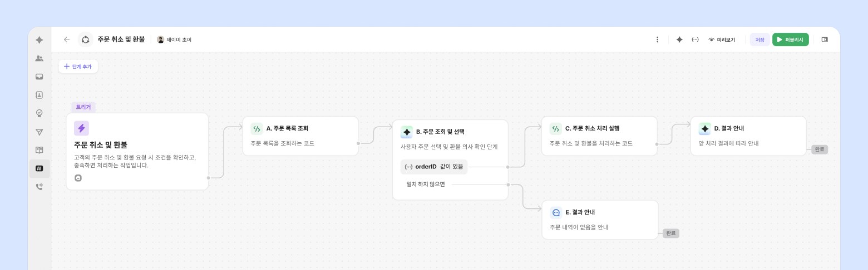The height and width of the screenshot is (270, 868).
Task: Open the three-dot more options menu
Action: [657, 39]
